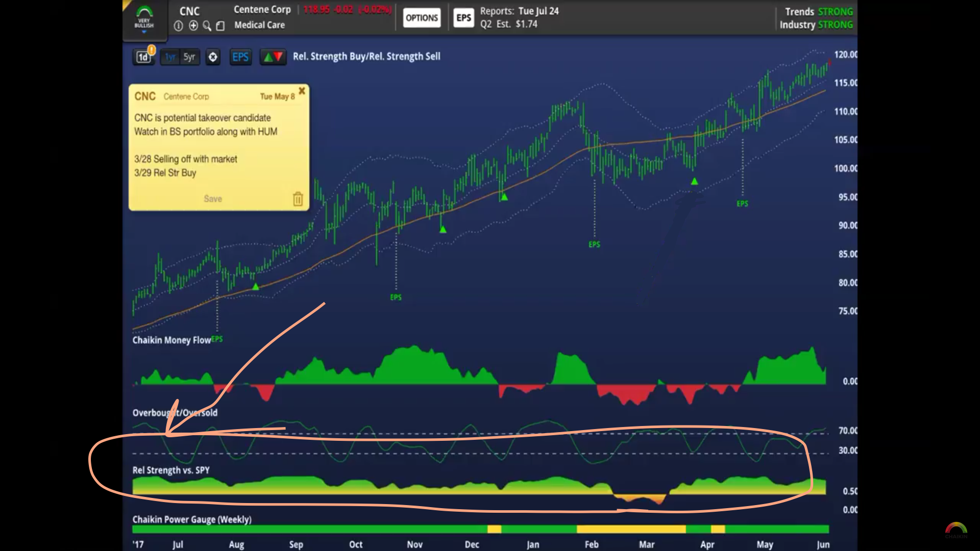Screen dimensions: 980x551
Task: Save the note in yellow box
Action: [213, 198]
